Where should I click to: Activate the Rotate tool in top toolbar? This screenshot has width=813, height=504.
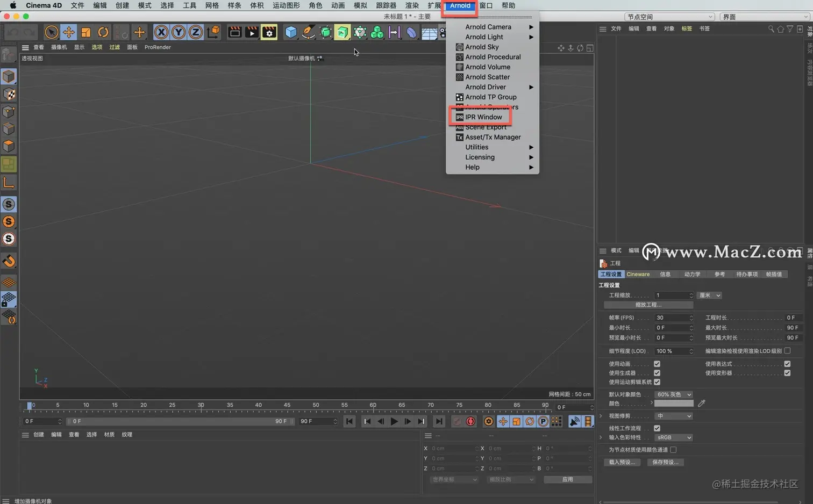click(103, 32)
